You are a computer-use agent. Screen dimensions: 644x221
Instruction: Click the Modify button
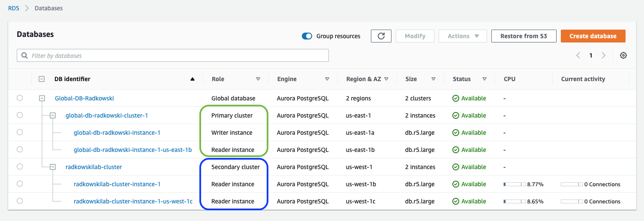tap(415, 36)
